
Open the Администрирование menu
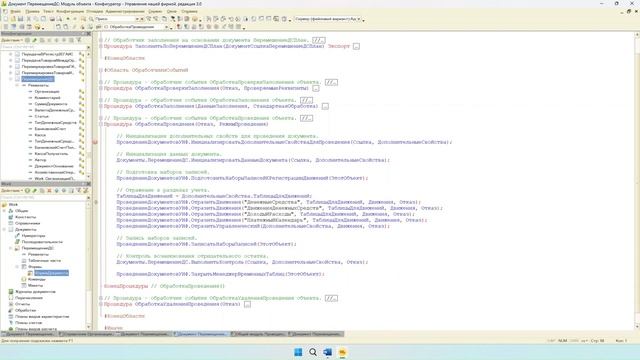[x=125, y=11]
